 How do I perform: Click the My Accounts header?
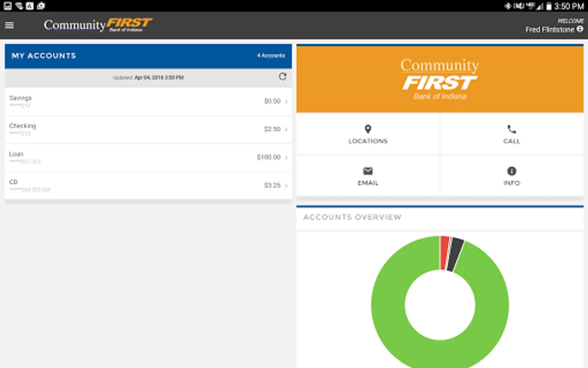tap(44, 56)
